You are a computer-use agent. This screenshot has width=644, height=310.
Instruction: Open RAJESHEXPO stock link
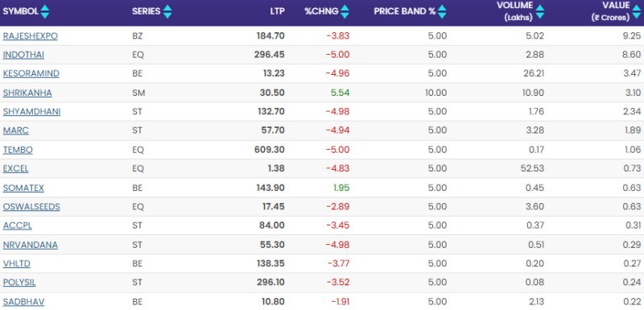tap(31, 35)
